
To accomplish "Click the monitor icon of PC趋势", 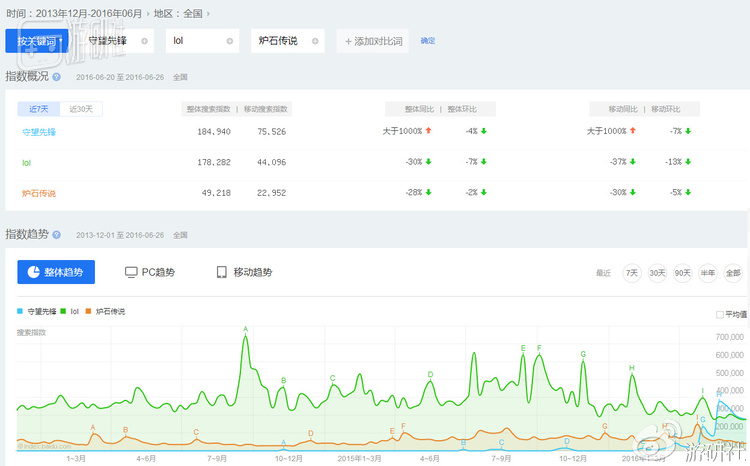I will 131,272.
